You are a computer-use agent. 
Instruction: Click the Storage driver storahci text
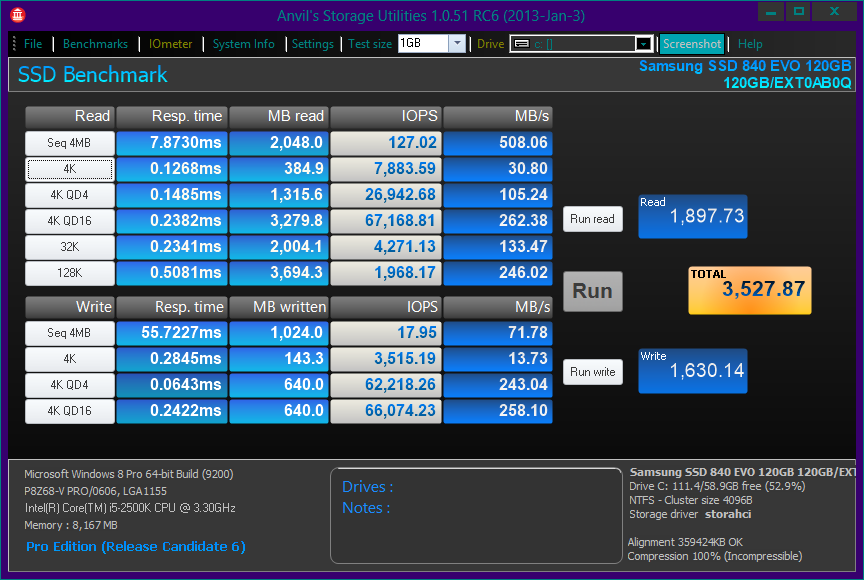[x=690, y=514]
